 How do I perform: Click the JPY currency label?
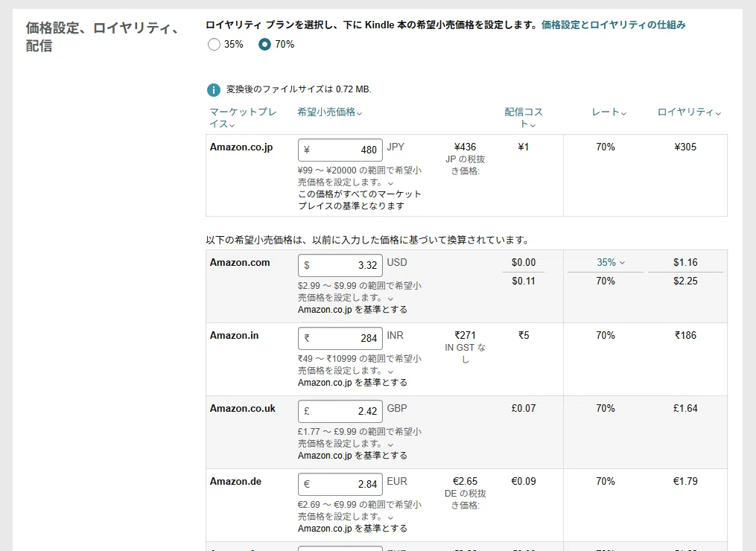click(396, 147)
